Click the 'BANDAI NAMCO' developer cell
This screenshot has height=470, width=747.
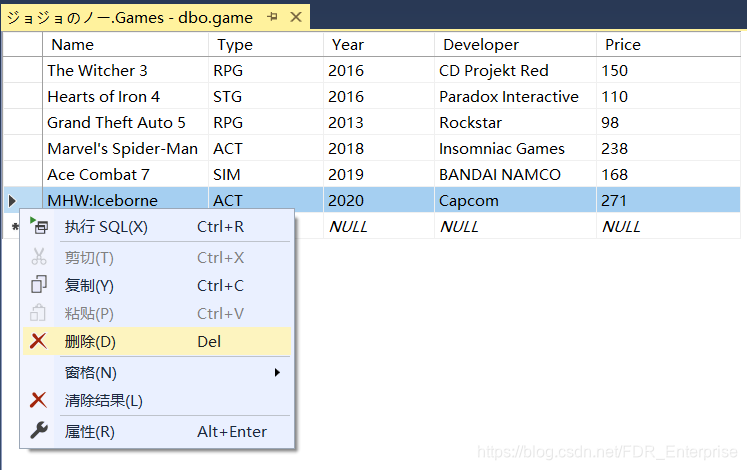(x=515, y=175)
